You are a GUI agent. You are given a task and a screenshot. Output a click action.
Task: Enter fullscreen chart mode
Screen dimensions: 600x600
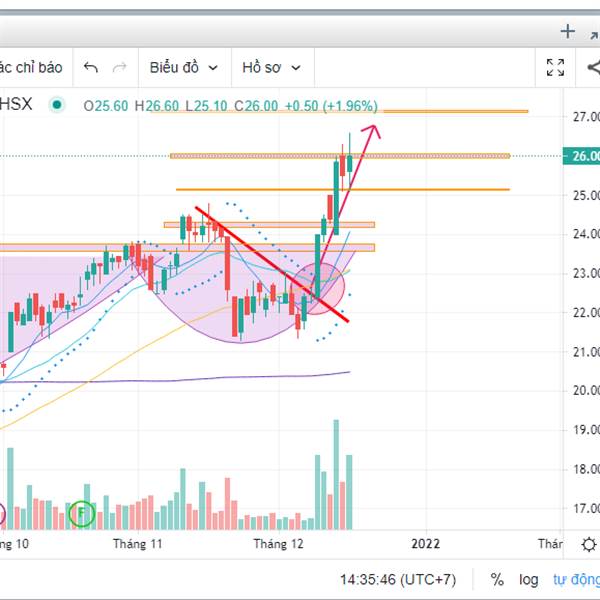pyautogui.click(x=555, y=68)
